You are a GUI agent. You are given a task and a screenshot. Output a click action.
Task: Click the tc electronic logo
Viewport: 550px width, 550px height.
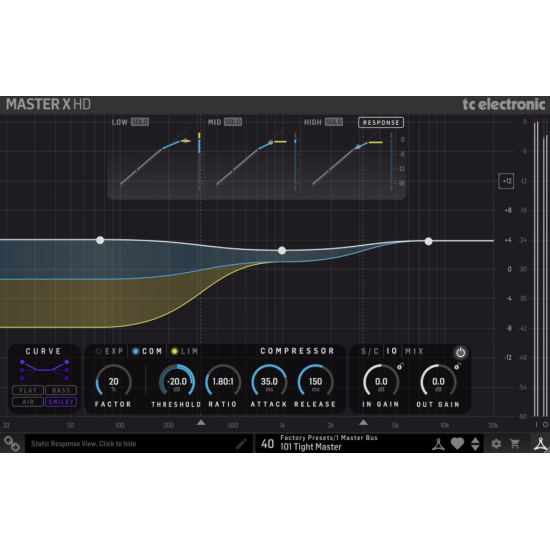pyautogui.click(x=504, y=105)
